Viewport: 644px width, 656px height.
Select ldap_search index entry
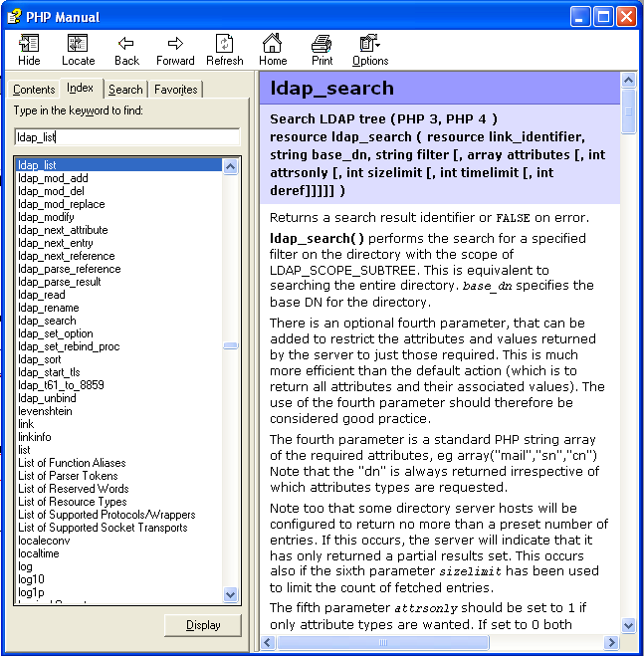(47, 321)
